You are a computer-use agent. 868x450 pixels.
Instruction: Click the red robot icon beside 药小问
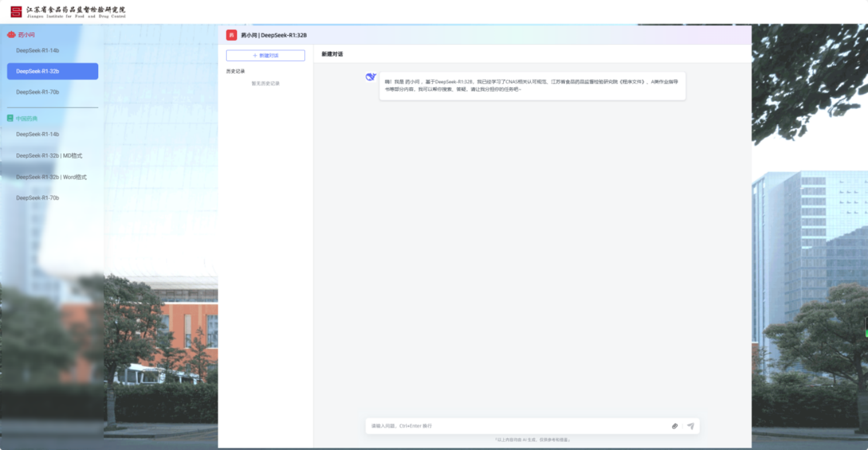click(11, 35)
